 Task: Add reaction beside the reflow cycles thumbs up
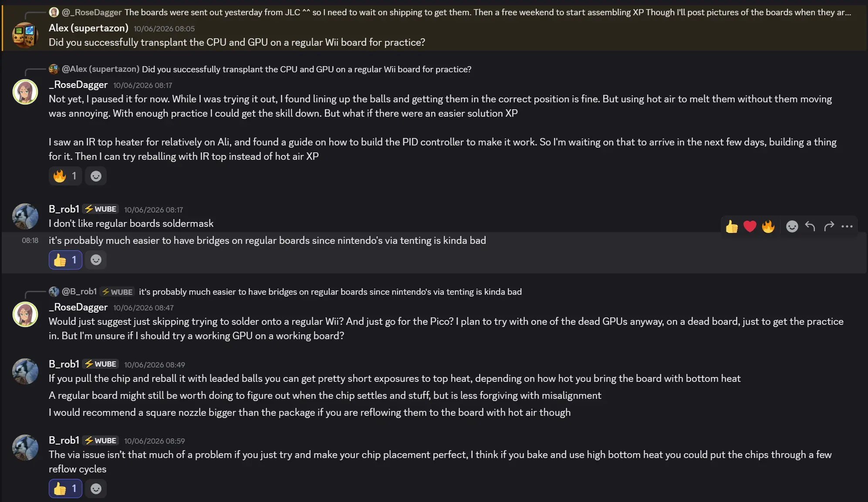[96, 489]
